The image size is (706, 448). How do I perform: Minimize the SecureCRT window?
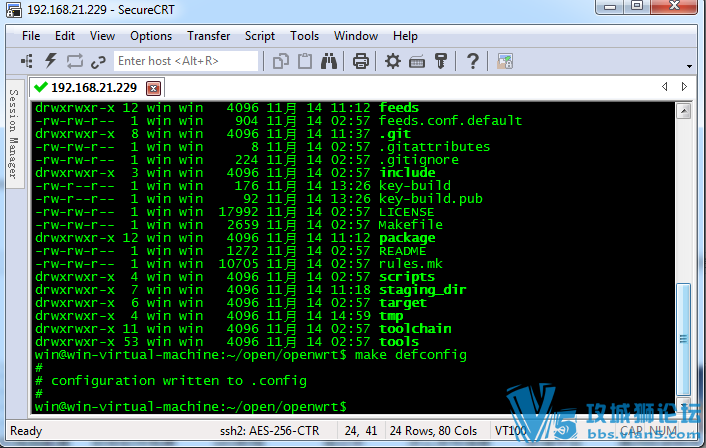(610, 7)
